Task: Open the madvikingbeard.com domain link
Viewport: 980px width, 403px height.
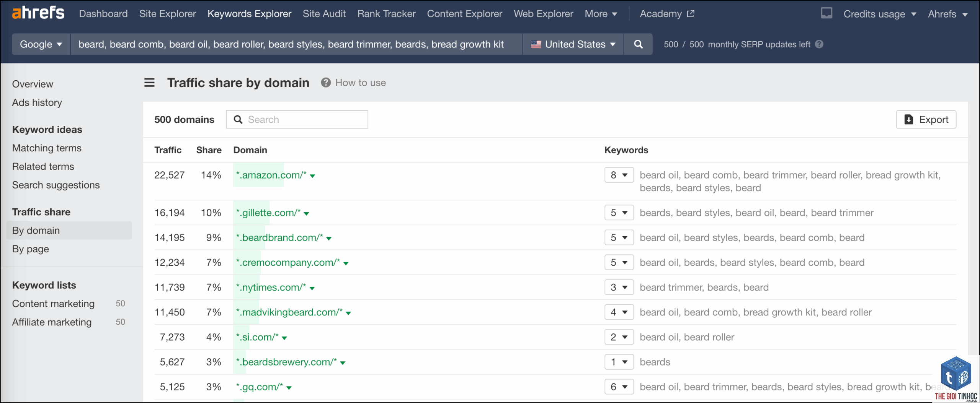Action: point(289,312)
